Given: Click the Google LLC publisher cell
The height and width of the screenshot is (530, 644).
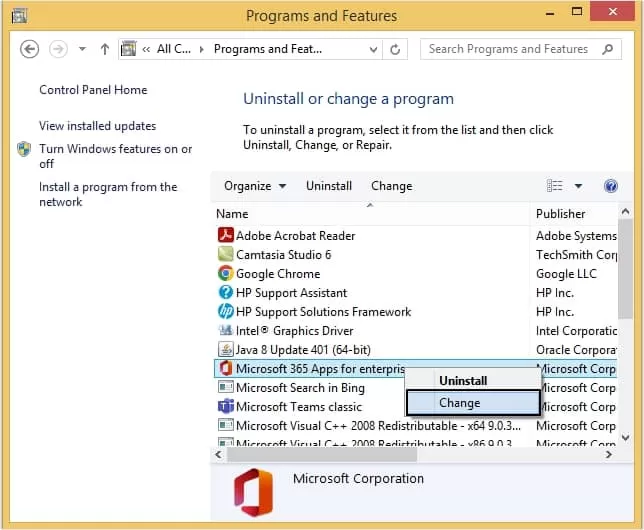Looking at the screenshot, I should pyautogui.click(x=566, y=274).
